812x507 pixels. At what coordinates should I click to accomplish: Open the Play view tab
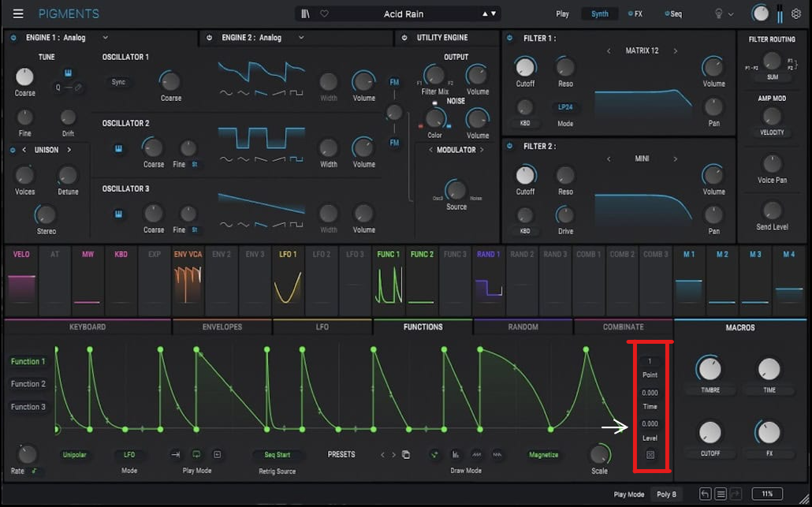(x=562, y=14)
